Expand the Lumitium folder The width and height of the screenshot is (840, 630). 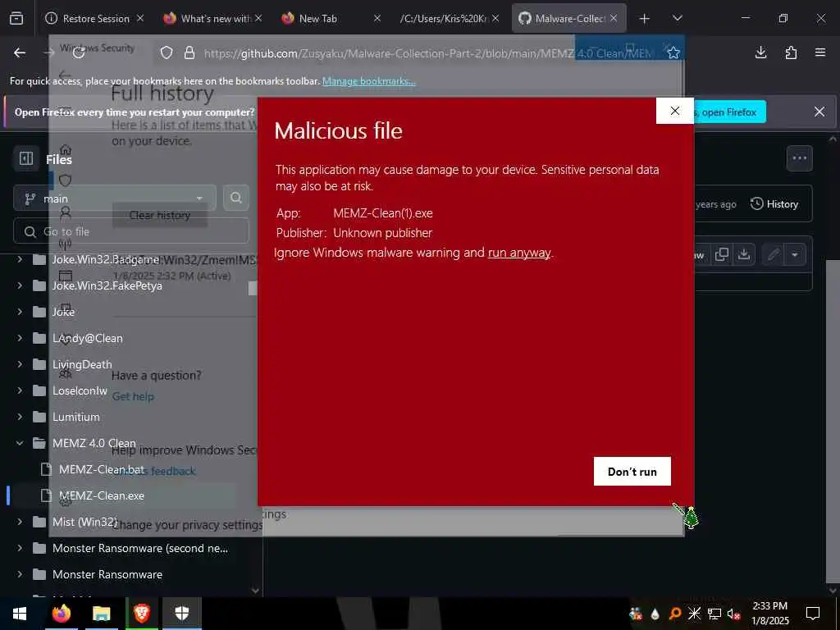pos(20,417)
